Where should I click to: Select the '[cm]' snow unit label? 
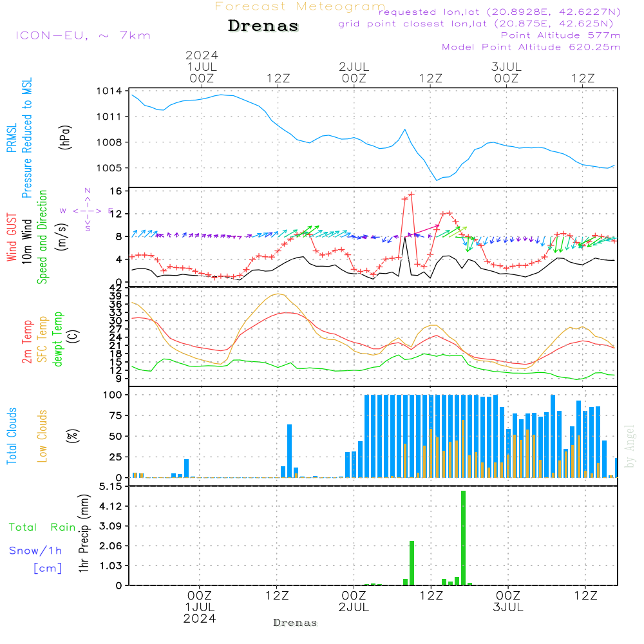48,569
